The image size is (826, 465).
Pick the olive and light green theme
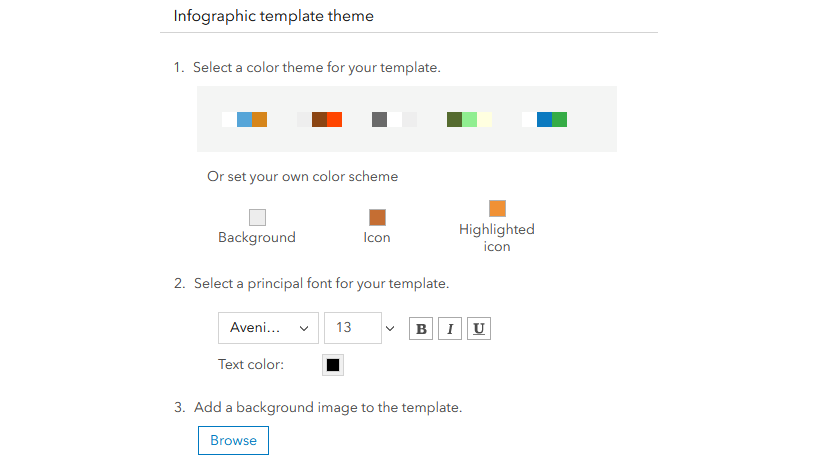469,120
